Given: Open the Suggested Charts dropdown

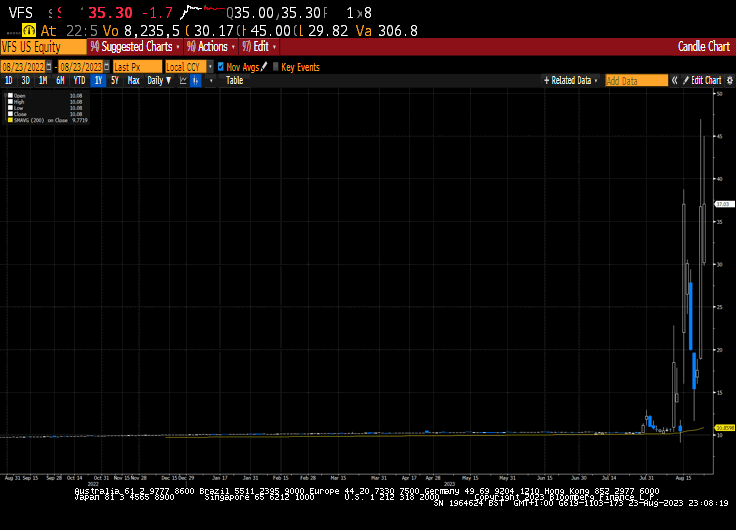Looking at the screenshot, I should [135, 46].
